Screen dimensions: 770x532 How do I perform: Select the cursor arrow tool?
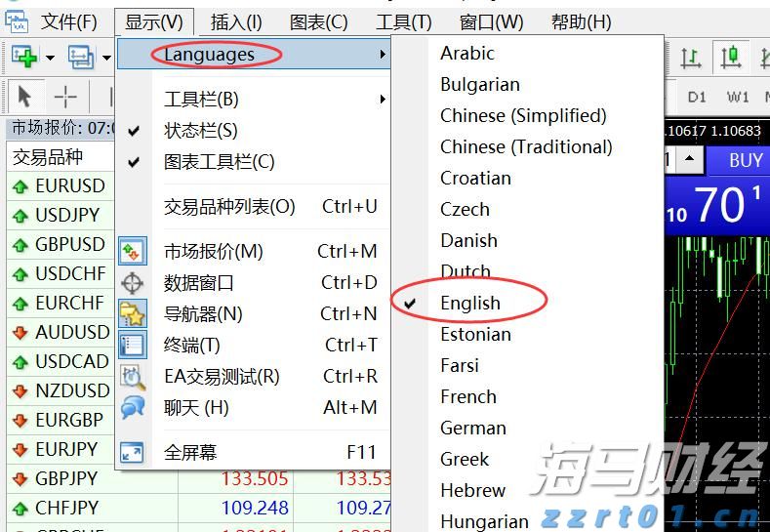pyautogui.click(x=25, y=97)
